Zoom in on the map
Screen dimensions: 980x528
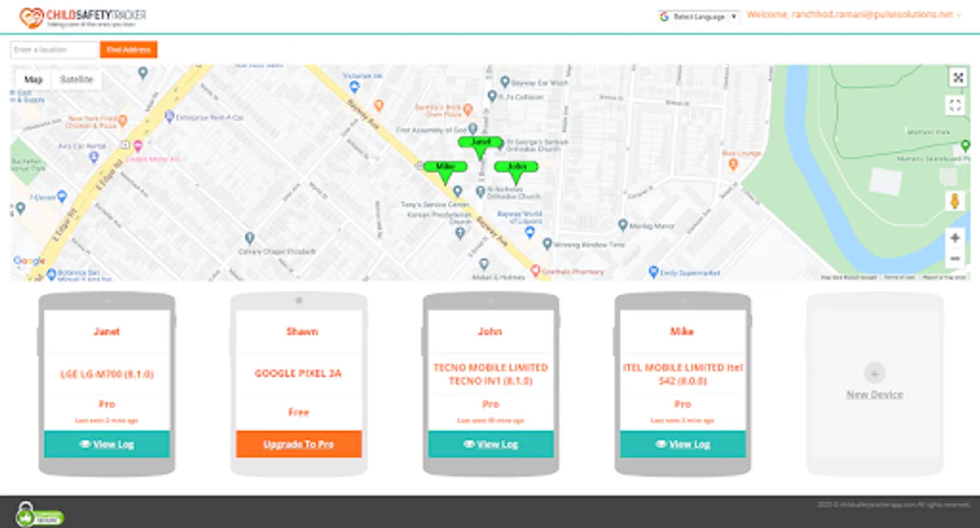tap(955, 238)
